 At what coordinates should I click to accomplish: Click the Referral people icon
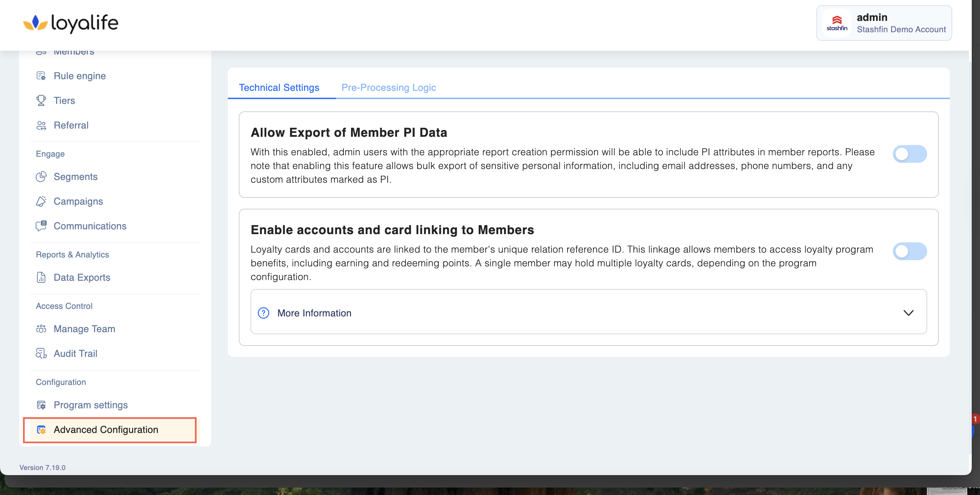tap(41, 125)
